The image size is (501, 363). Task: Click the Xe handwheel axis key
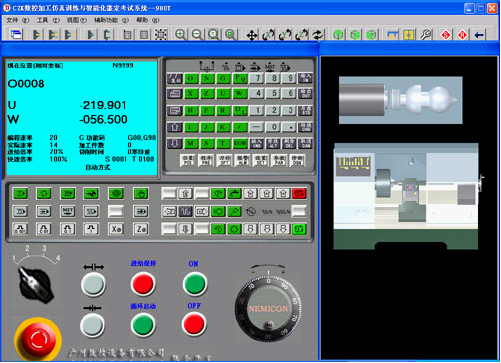pos(116,229)
